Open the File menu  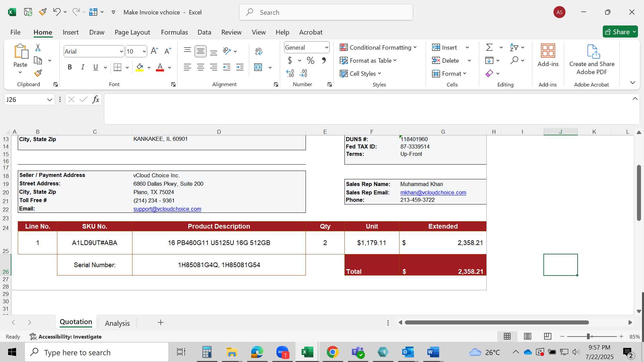click(15, 32)
